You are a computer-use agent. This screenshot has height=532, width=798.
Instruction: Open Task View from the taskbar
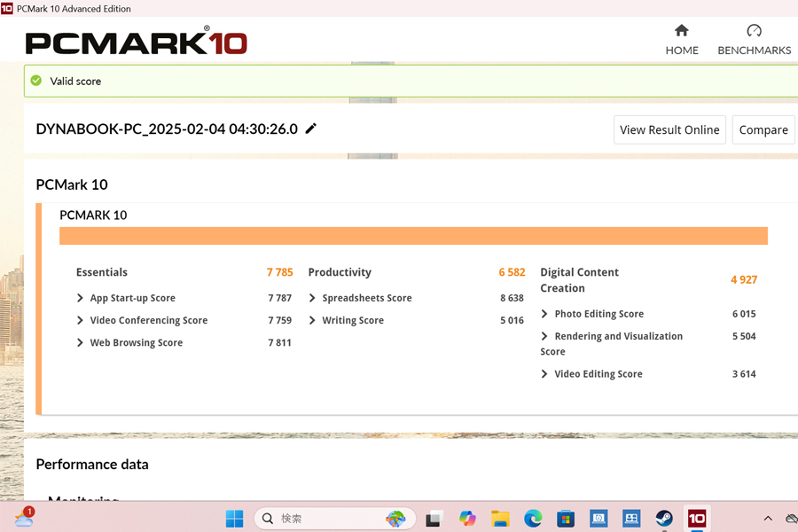(434, 519)
